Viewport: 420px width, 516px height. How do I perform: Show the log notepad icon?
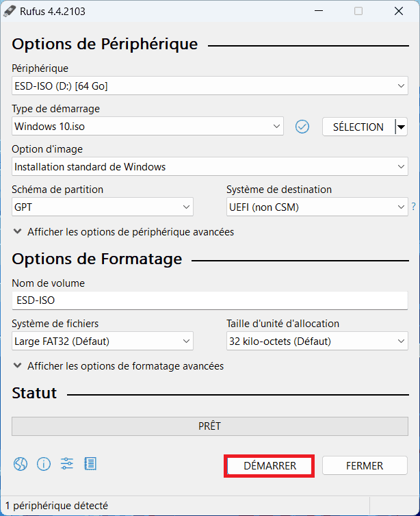pyautogui.click(x=90, y=464)
